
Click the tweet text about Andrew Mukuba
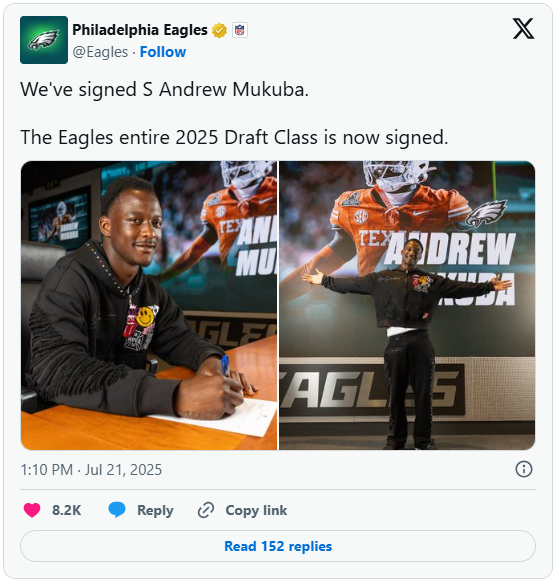(x=164, y=90)
